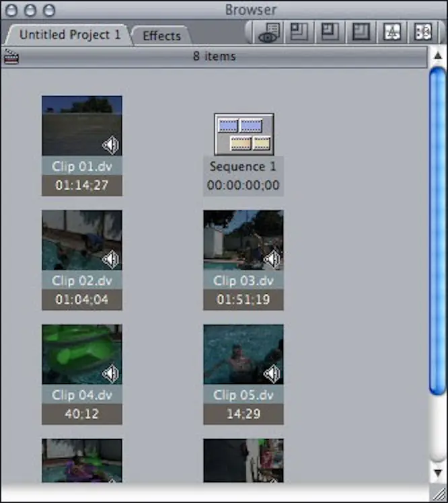
Task: Click the Clip 03.dv name label
Action: point(244,280)
